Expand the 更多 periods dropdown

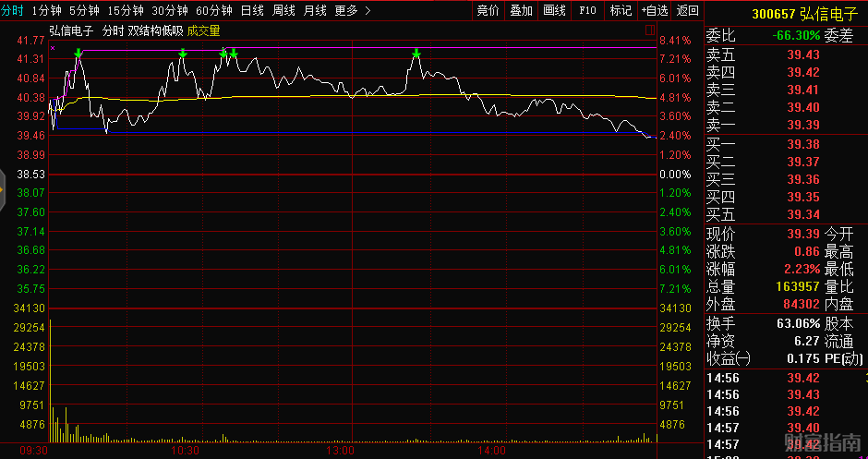pyautogui.click(x=353, y=10)
